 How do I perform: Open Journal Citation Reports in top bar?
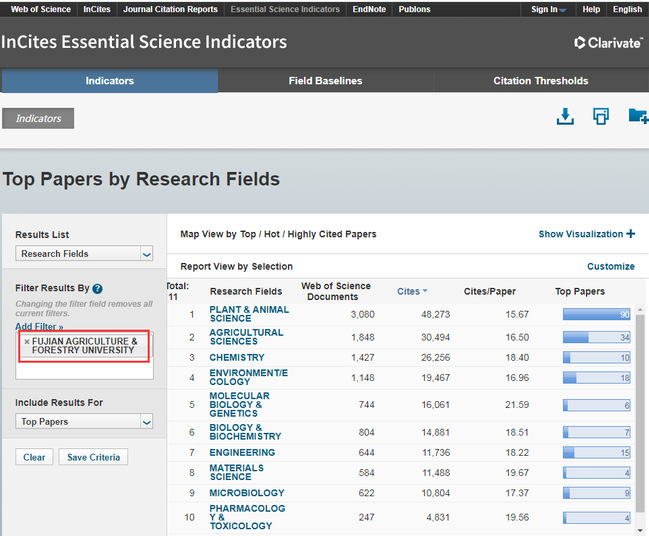click(x=170, y=9)
